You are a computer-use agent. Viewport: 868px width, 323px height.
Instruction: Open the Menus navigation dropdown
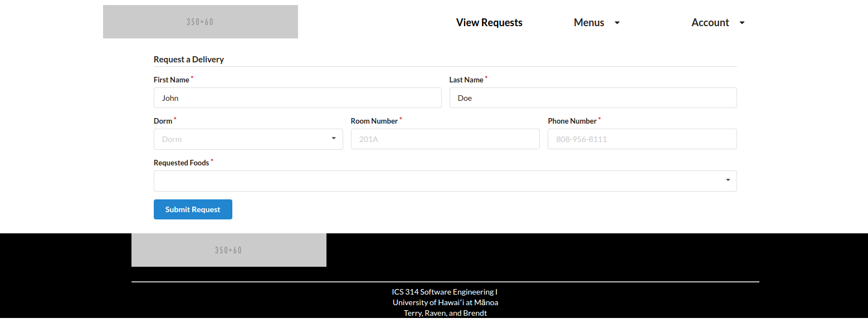pyautogui.click(x=597, y=23)
